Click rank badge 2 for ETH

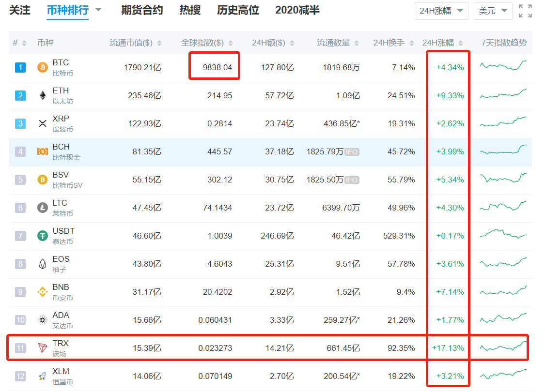coord(20,95)
